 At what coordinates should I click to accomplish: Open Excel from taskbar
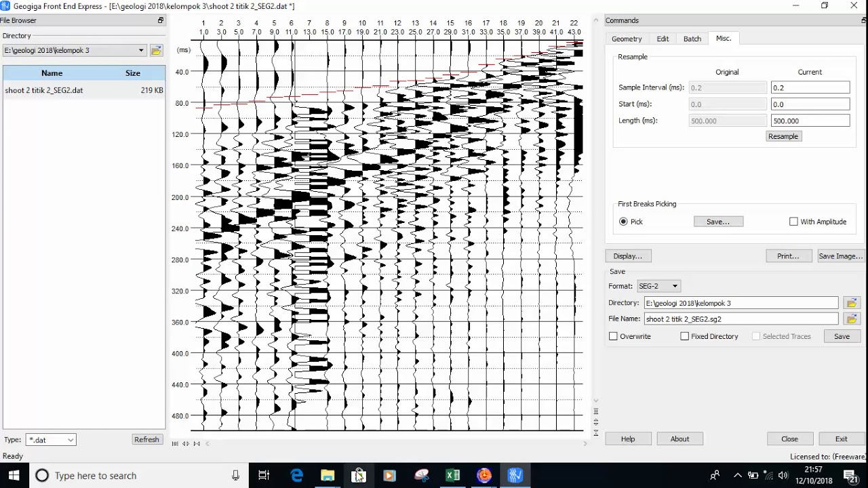pos(452,475)
